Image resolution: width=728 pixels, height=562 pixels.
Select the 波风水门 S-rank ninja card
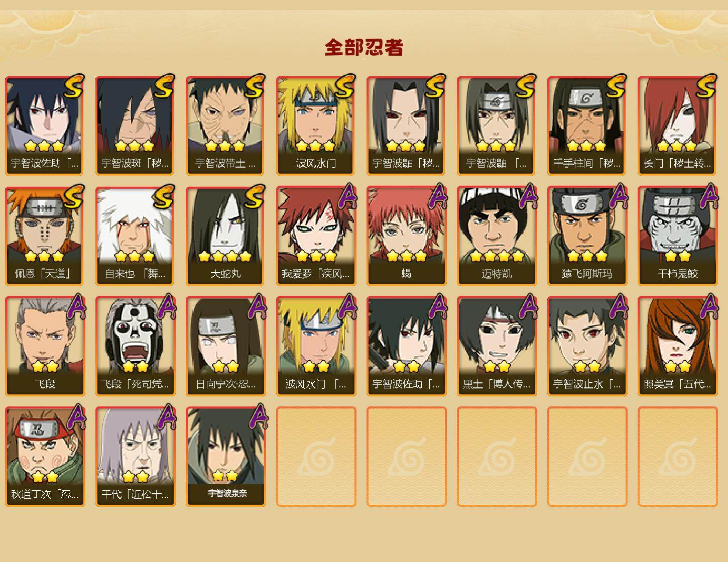tap(316, 125)
